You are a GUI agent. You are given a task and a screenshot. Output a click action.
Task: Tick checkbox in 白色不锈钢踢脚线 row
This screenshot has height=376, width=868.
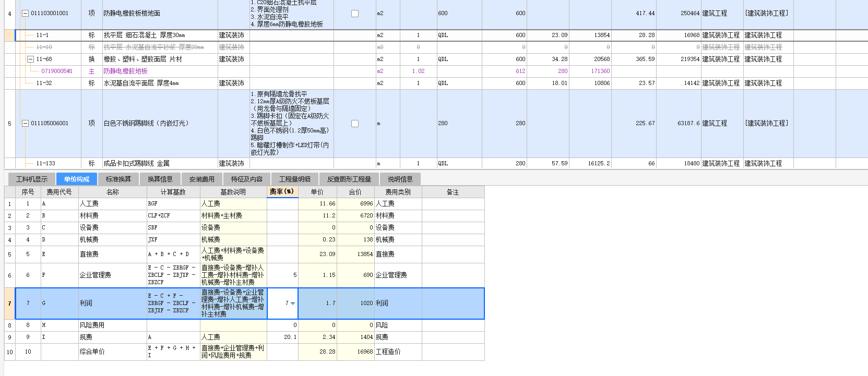[x=355, y=124]
